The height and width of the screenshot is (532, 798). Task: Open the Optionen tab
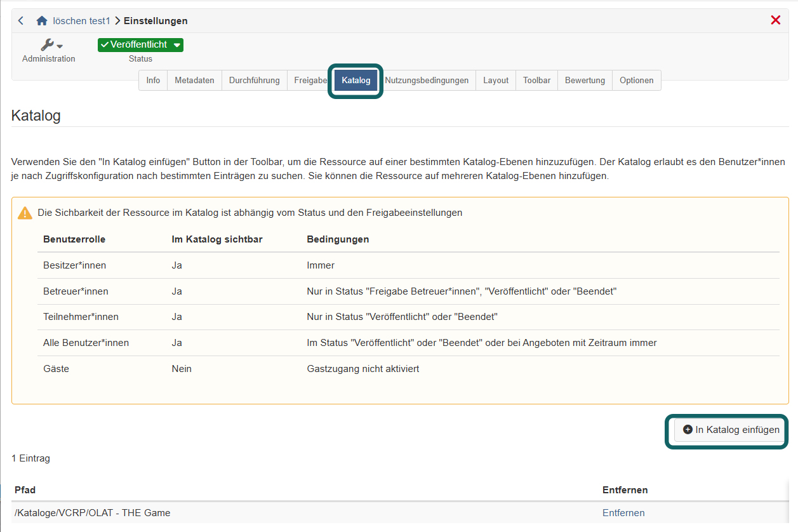point(636,81)
